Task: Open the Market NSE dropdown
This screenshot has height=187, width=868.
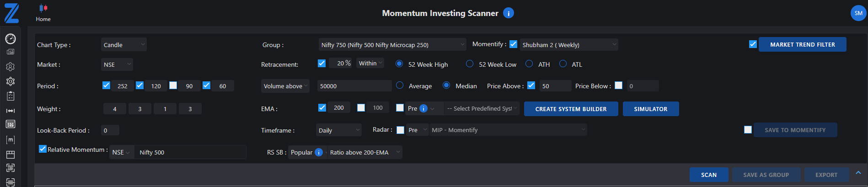Action: click(117, 64)
